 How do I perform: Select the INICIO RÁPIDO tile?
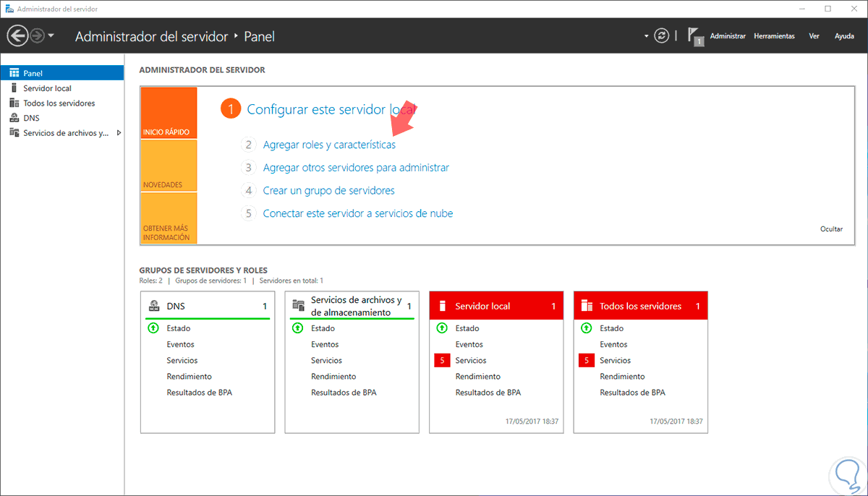[169, 114]
